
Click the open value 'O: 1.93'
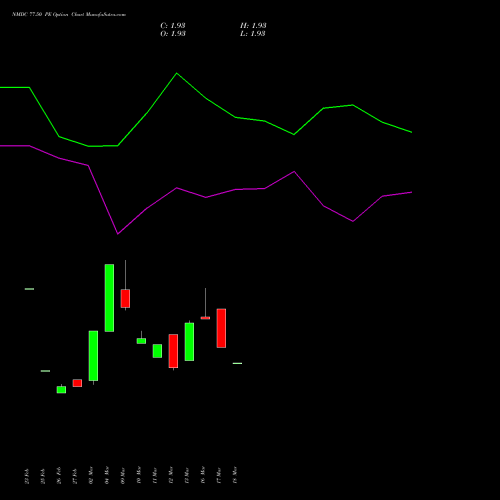(x=173, y=34)
